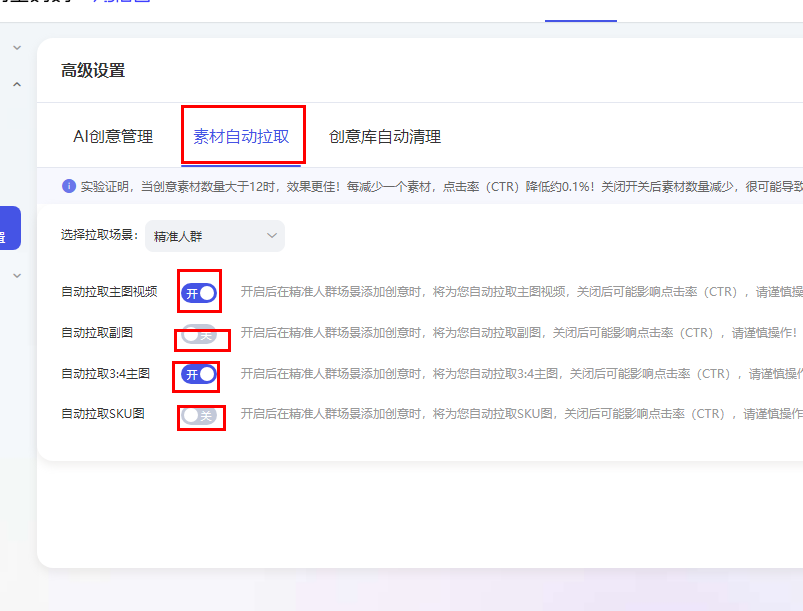
Task: Click the 选择拉取场景 label
Action: coord(98,236)
